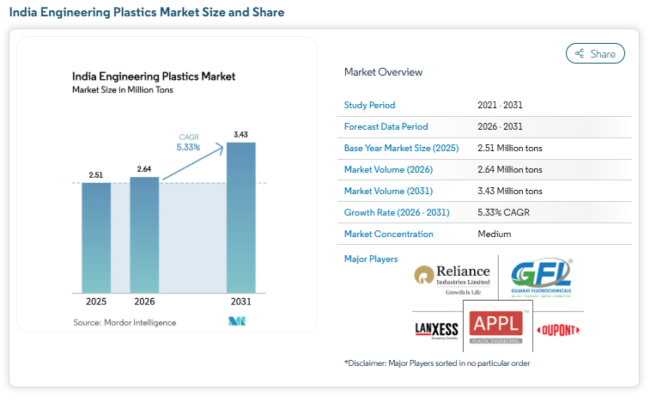
Task: Select the Forecast Data Period label
Action: 386,127
